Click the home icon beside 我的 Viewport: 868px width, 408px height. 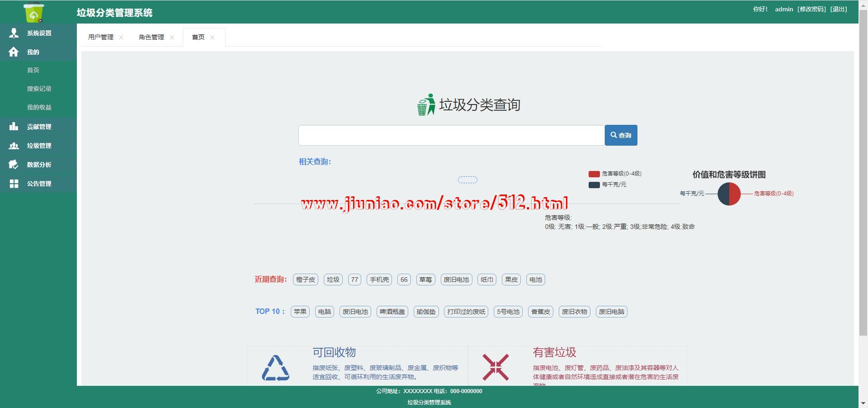point(14,52)
